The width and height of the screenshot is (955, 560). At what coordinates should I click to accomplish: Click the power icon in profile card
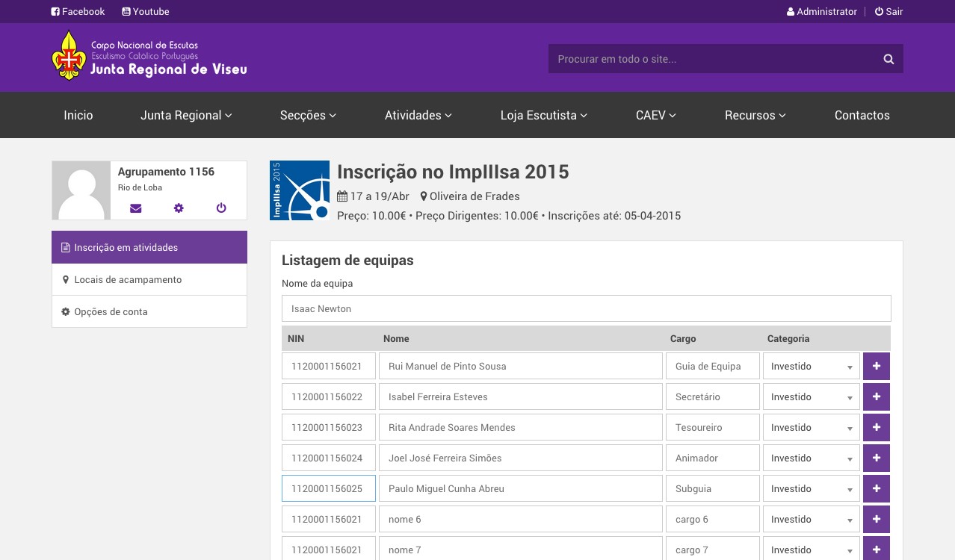click(221, 208)
